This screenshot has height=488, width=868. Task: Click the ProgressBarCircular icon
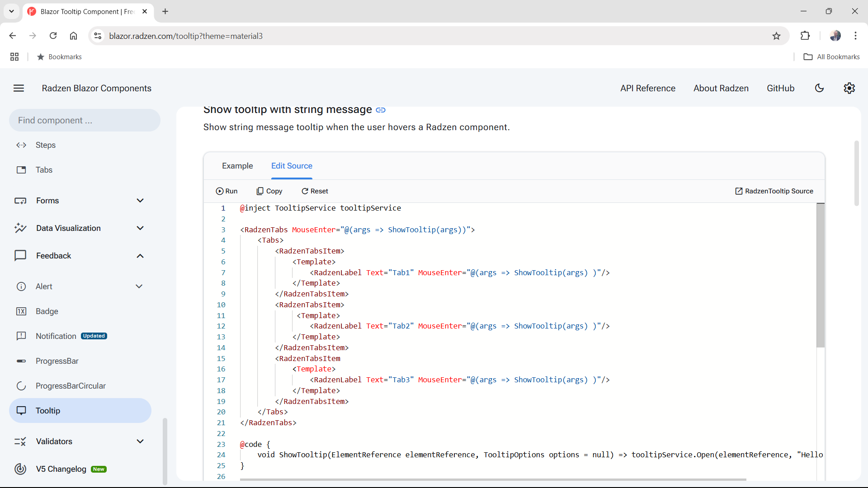coord(21,385)
